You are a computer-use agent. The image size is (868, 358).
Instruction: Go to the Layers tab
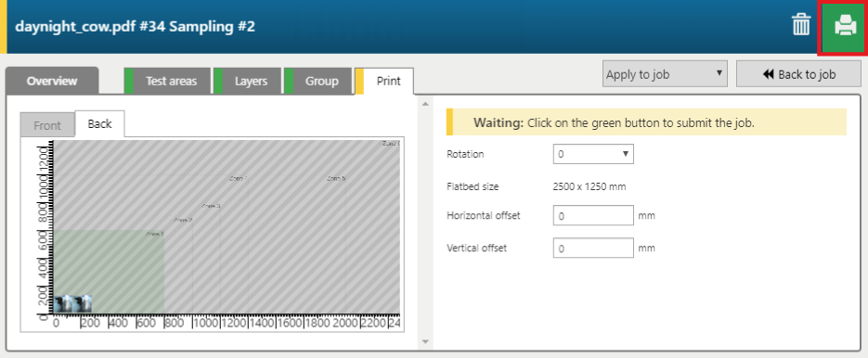click(x=248, y=82)
